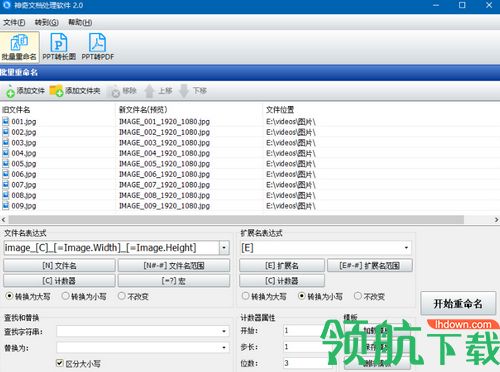
Task: Select IMAGE_001_1920_1080.jpg preview name
Action: pyautogui.click(x=164, y=122)
